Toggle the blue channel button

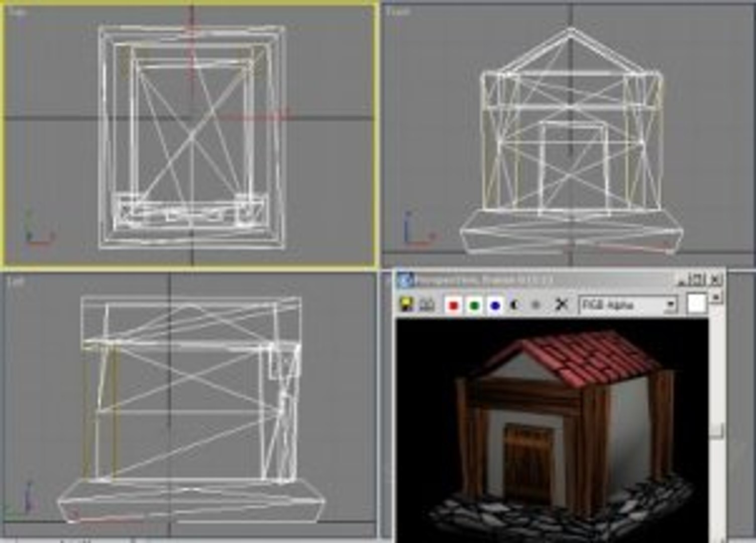(495, 305)
